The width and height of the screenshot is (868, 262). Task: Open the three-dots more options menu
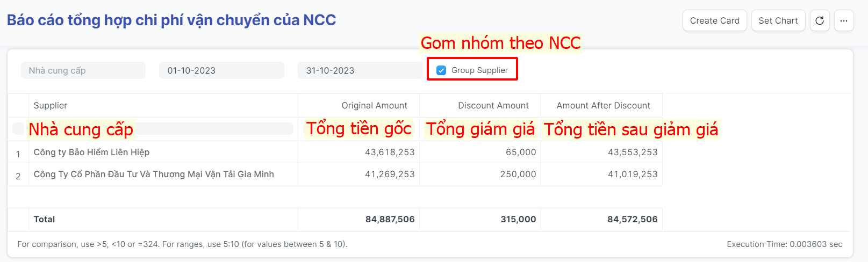click(x=844, y=21)
